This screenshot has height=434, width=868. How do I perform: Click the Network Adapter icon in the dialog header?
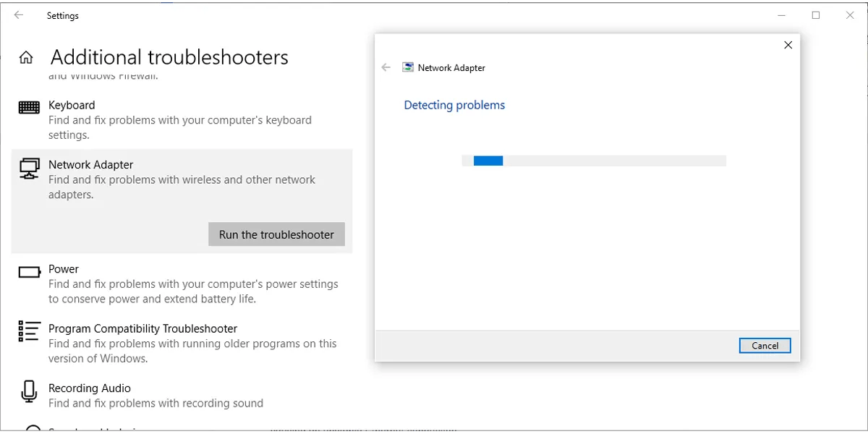pyautogui.click(x=407, y=67)
